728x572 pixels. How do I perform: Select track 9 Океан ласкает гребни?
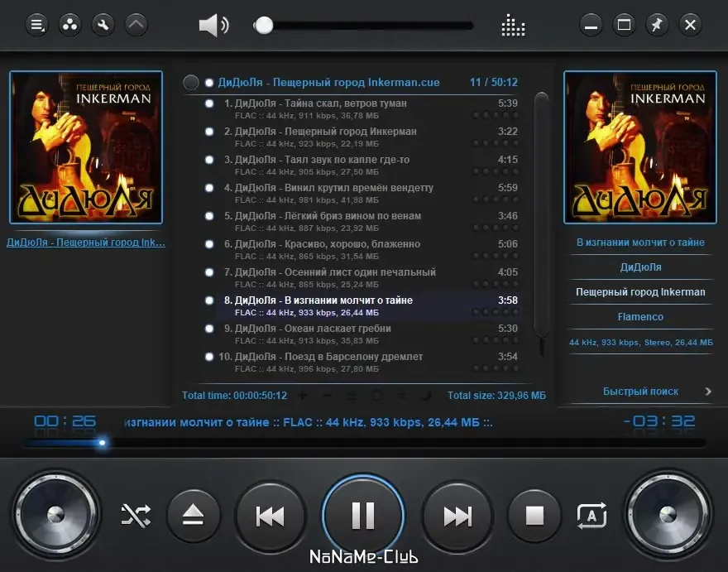pos(367,334)
